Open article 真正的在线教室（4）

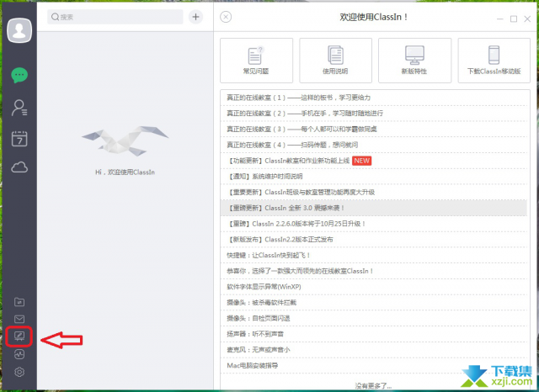pos(374,145)
